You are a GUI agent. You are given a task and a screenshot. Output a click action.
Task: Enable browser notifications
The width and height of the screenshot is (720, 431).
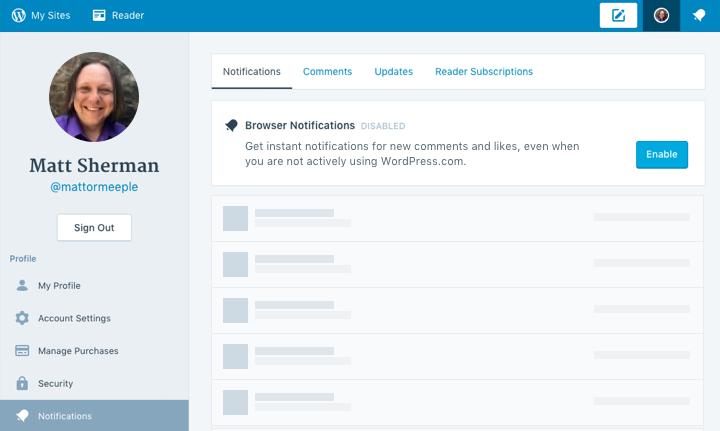(661, 155)
